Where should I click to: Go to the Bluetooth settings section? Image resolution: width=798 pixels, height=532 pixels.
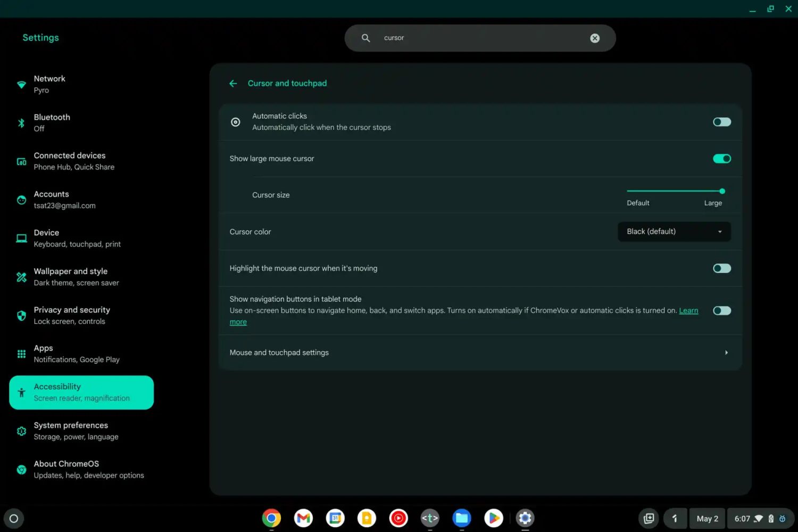(x=52, y=123)
